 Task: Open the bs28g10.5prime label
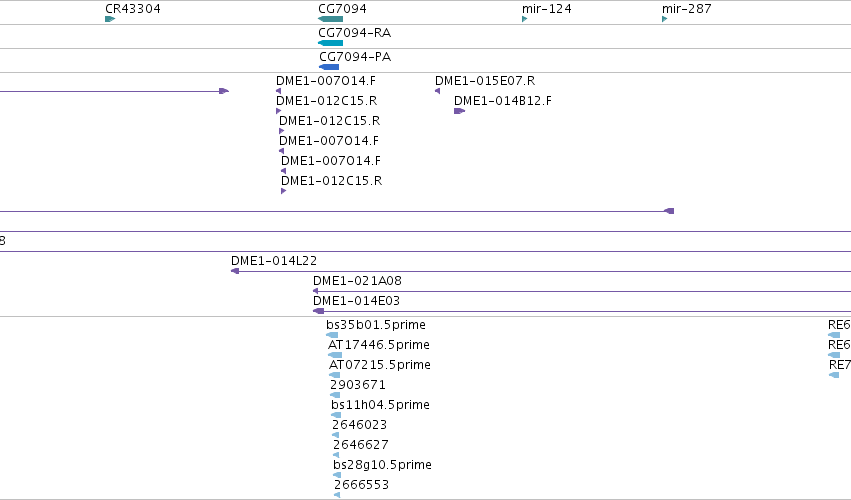[x=383, y=465]
